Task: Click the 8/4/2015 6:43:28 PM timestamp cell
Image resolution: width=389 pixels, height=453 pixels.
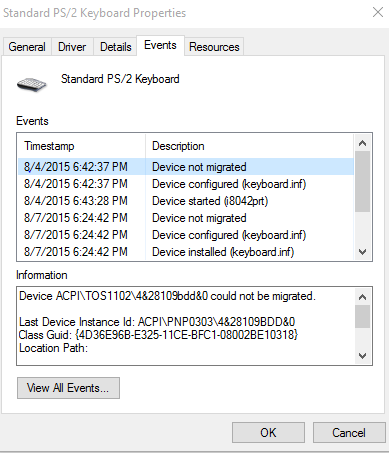Action: pos(76,201)
